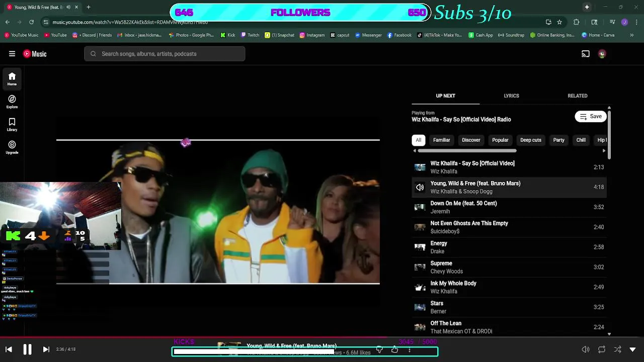This screenshot has height=362, width=644.
Task: Open the browser extensions menu
Action: point(577,22)
